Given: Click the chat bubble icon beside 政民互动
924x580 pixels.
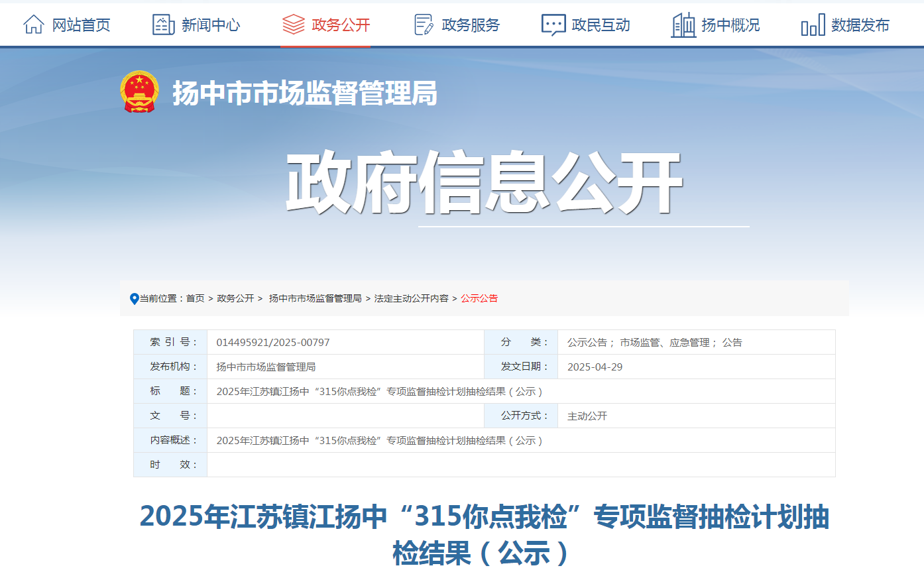Looking at the screenshot, I should [x=553, y=25].
